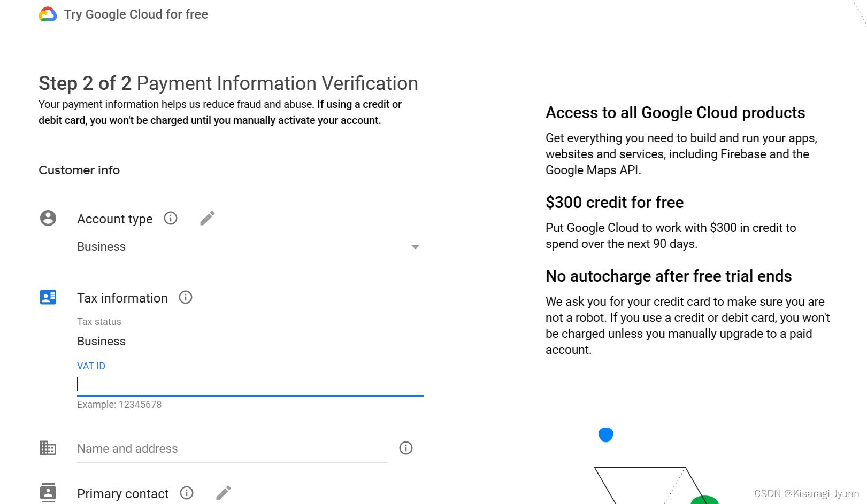867x504 pixels.
Task: Edit Account type with pencil icon
Action: click(x=208, y=218)
